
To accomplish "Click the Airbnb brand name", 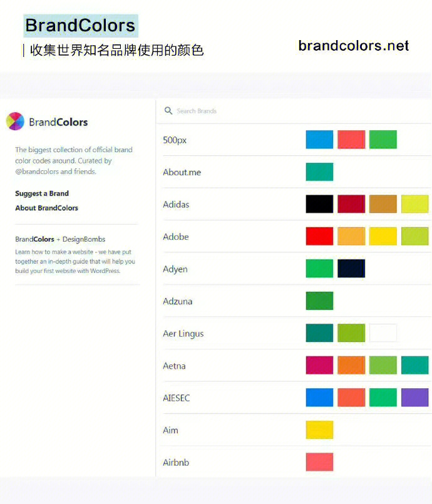I will coord(176,463).
